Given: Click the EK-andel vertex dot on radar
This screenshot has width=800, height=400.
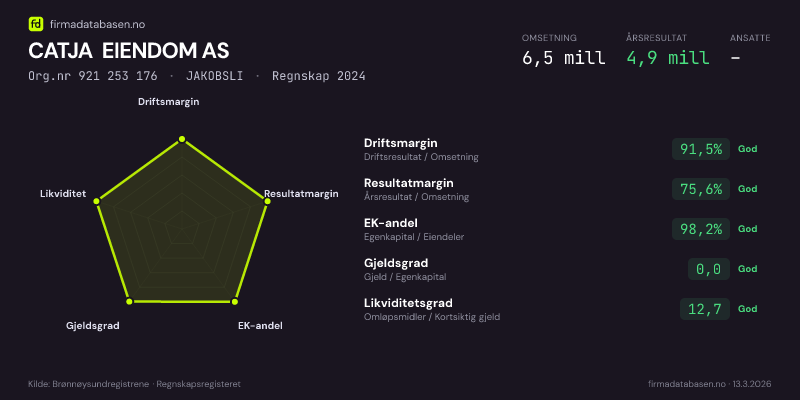Looking at the screenshot, I should (x=235, y=301).
